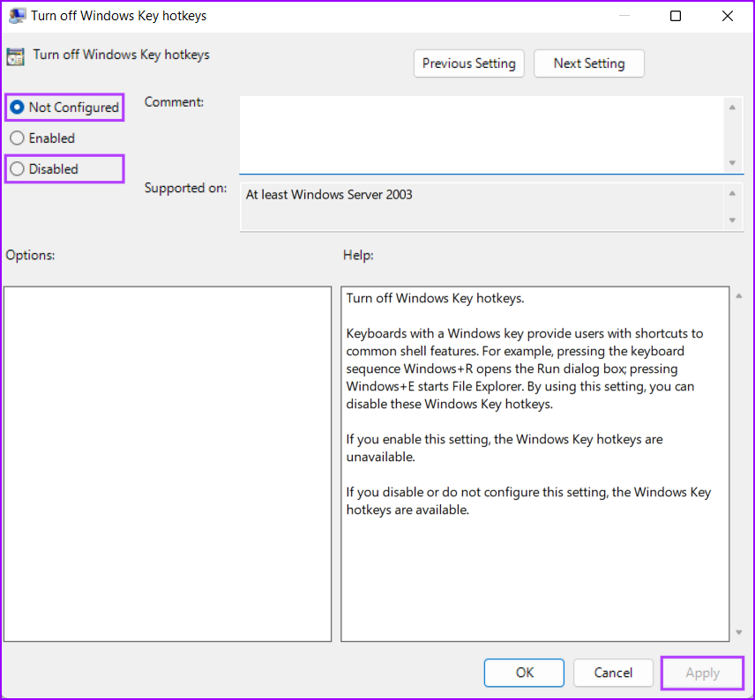The width and height of the screenshot is (755, 700).
Task: Click the Help pane scroll up arrow
Action: 739,296
